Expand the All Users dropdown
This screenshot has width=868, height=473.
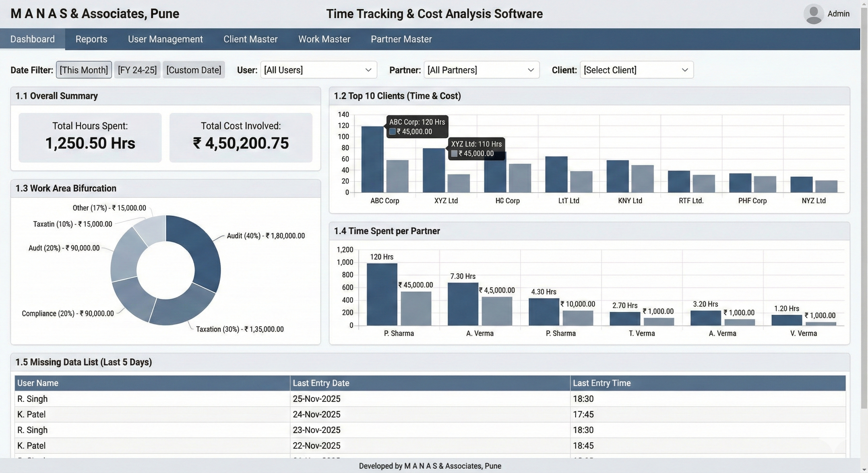[318, 70]
